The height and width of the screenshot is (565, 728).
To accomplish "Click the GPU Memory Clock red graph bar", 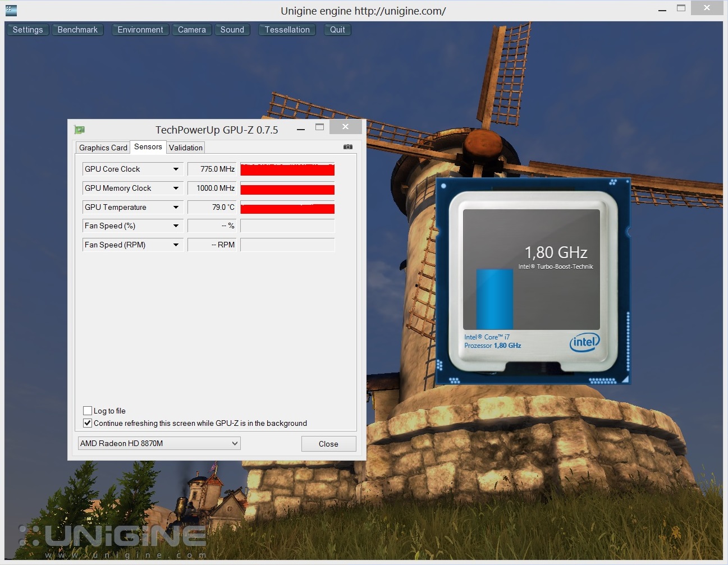I will (x=287, y=189).
